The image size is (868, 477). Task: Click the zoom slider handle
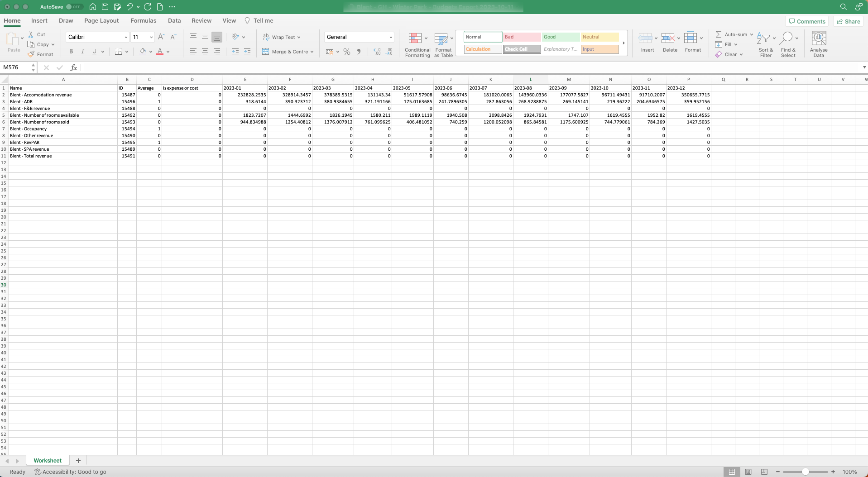(x=805, y=472)
